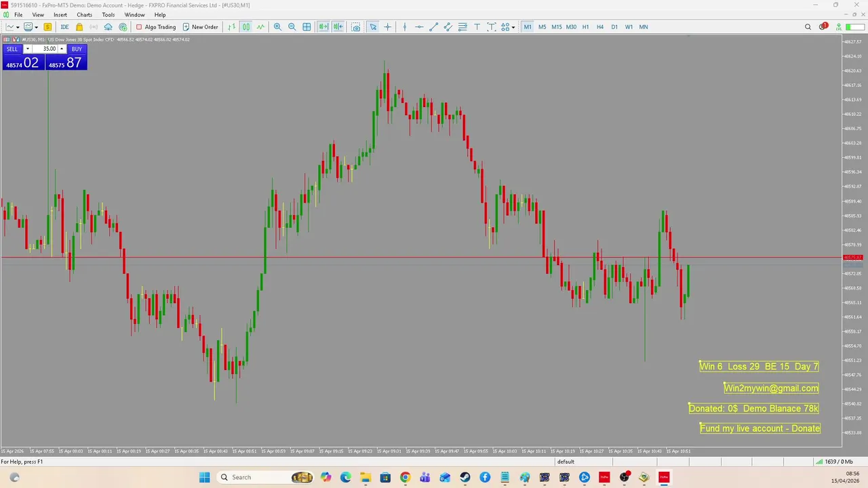868x488 pixels.
Task: Increase lot volume with up arrow
Action: (62, 49)
